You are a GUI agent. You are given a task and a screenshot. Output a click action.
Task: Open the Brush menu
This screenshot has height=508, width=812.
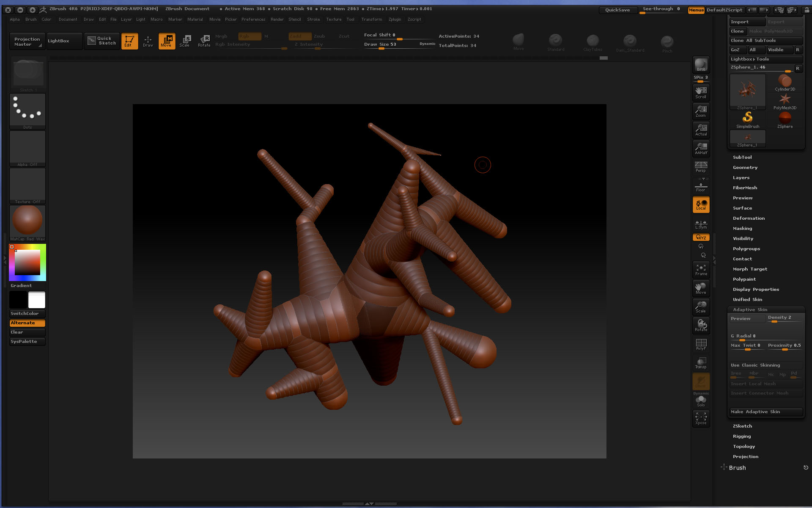tap(31, 19)
